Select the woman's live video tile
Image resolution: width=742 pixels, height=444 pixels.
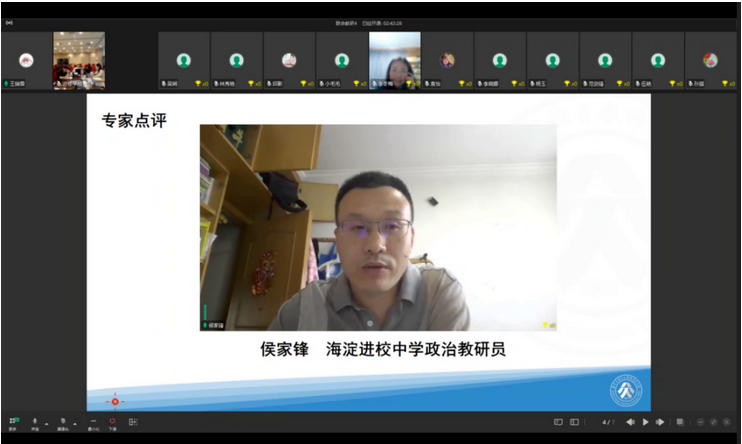395,61
